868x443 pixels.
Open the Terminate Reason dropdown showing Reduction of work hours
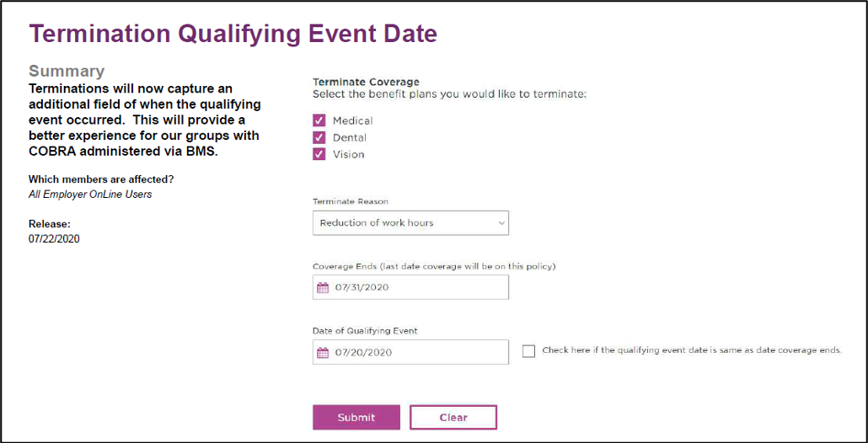[410, 223]
